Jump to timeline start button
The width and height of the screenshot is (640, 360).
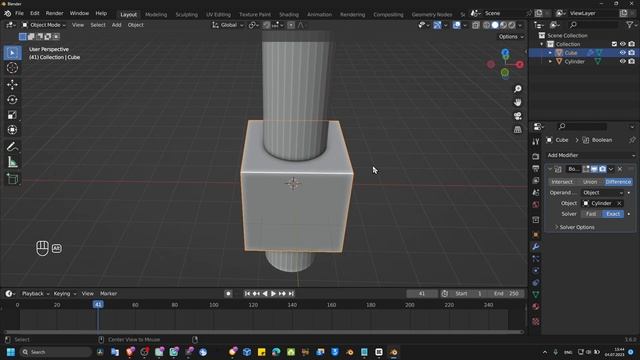click(247, 293)
